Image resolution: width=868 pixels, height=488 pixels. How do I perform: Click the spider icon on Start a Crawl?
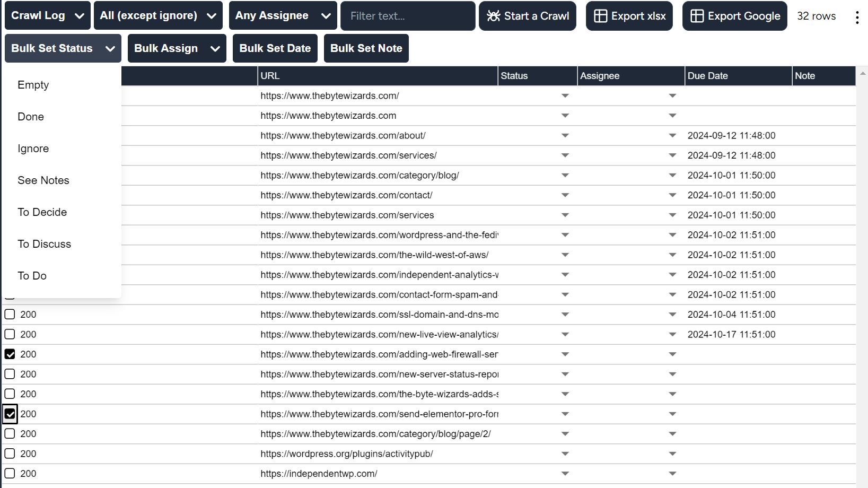click(493, 16)
